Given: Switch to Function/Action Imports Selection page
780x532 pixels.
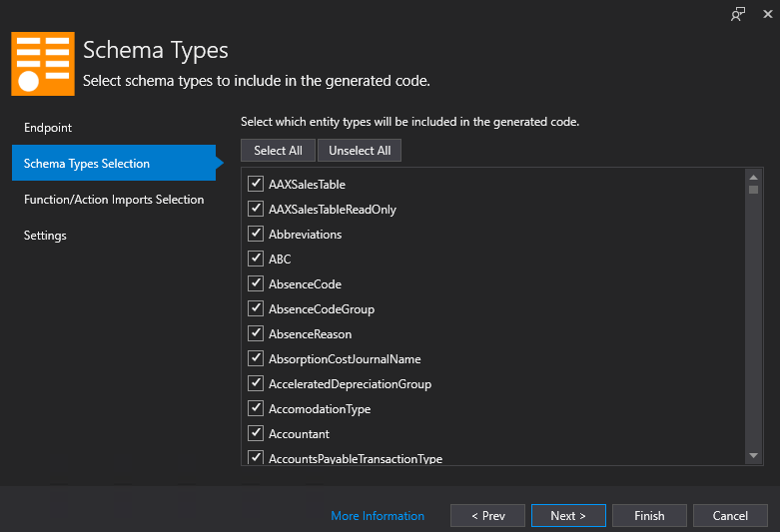Looking at the screenshot, I should pyautogui.click(x=114, y=200).
